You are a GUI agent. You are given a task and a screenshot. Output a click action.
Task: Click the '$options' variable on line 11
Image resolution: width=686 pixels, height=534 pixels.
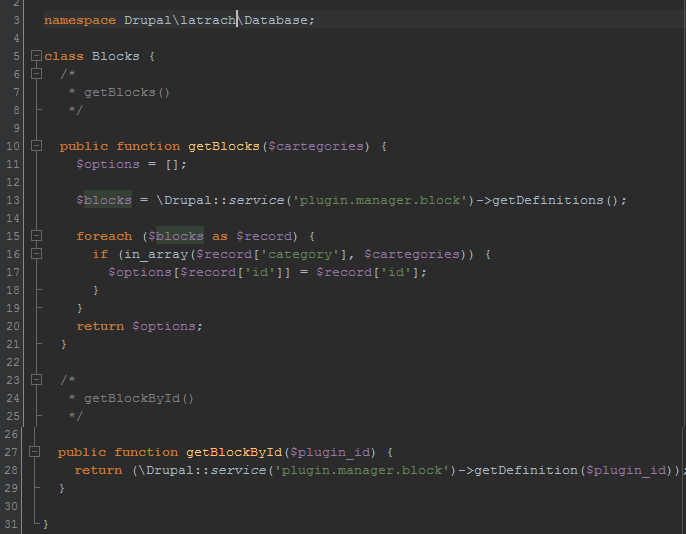click(108, 164)
